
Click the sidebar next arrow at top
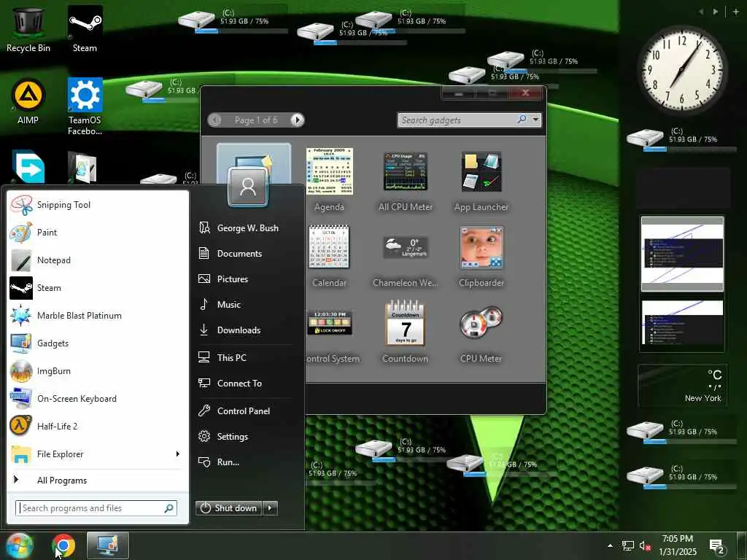(x=716, y=12)
